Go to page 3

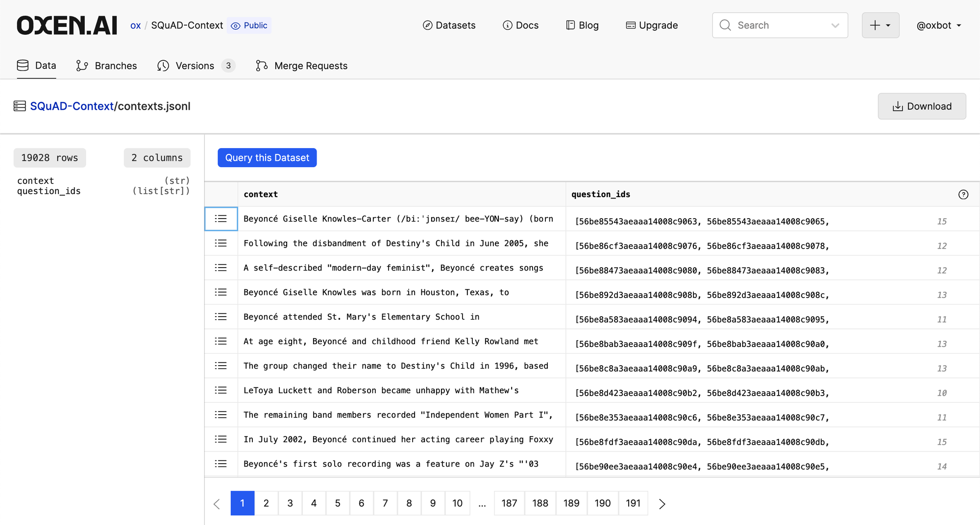290,503
